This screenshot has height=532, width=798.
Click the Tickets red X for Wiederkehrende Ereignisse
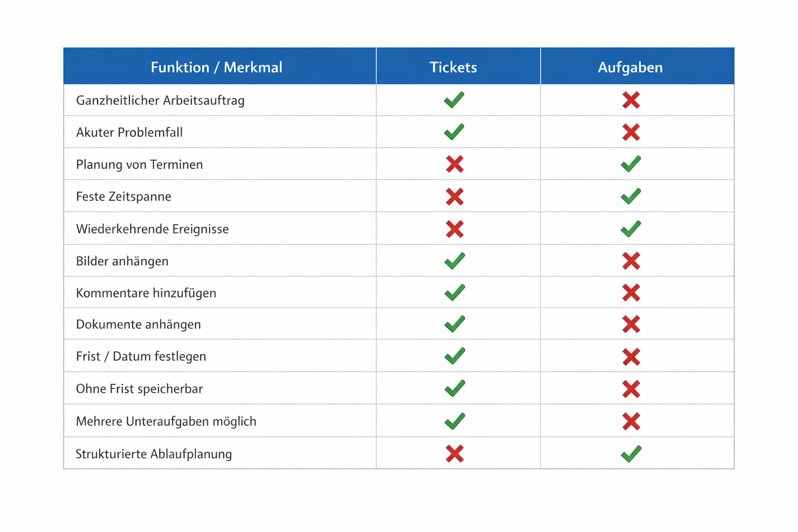pyautogui.click(x=455, y=229)
